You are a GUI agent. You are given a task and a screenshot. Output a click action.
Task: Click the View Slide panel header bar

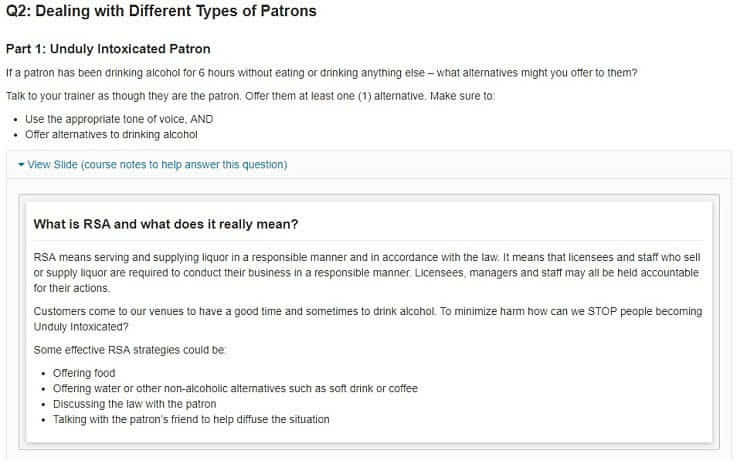pos(369,165)
